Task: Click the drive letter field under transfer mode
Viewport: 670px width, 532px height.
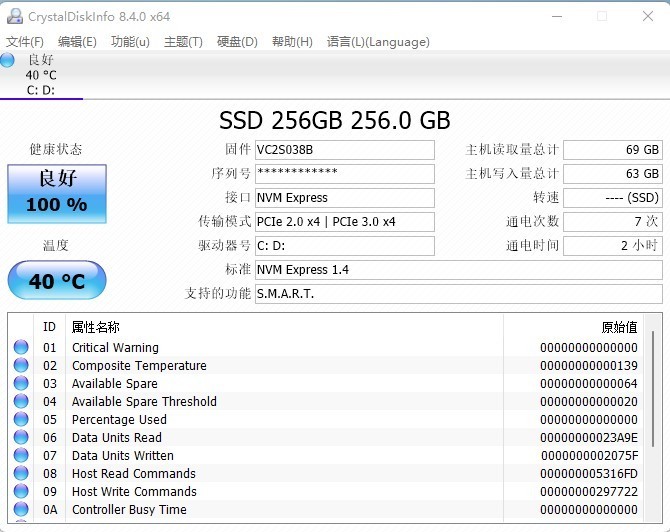Action: (x=345, y=246)
